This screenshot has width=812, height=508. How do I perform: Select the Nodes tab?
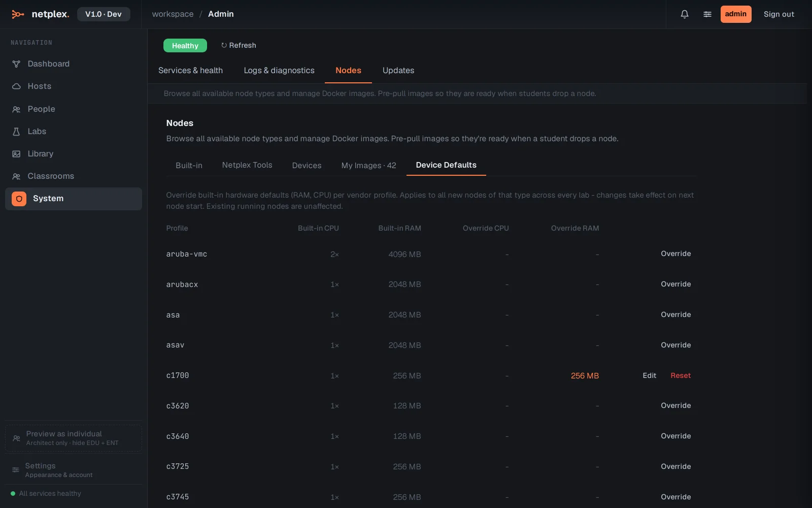(x=348, y=71)
